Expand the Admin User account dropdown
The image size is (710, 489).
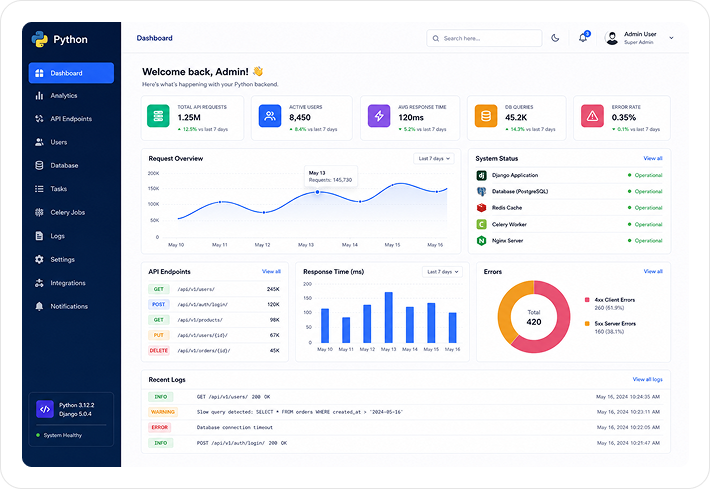671,38
